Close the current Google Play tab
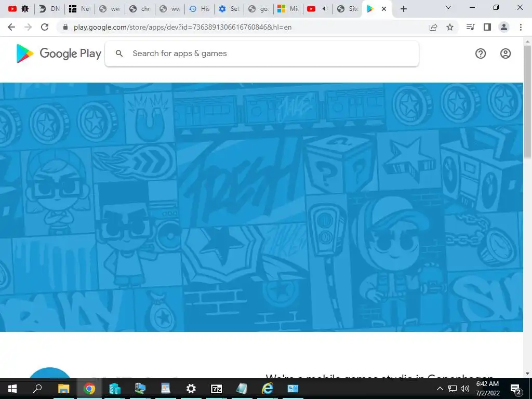The height and width of the screenshot is (399, 532). [384, 9]
